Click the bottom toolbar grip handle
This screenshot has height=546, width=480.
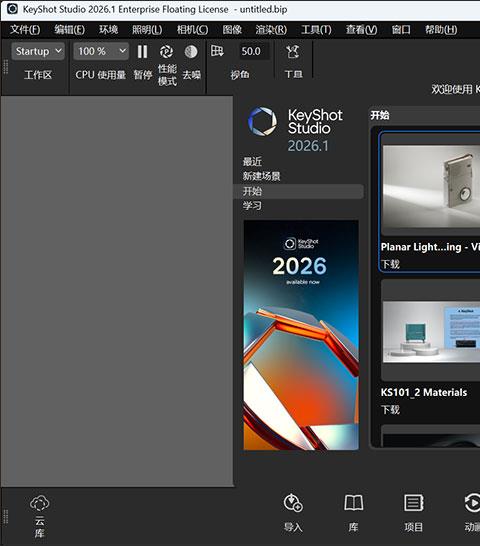tap(6, 517)
